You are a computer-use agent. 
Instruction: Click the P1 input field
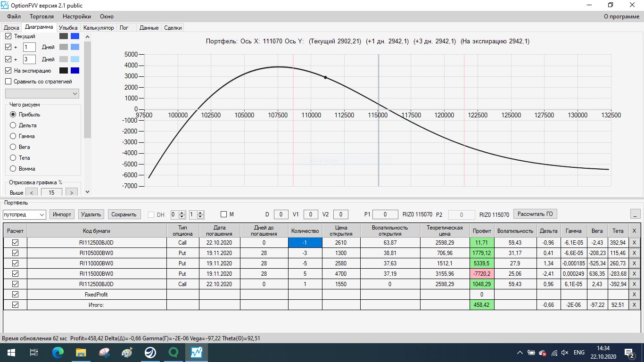pos(386,214)
